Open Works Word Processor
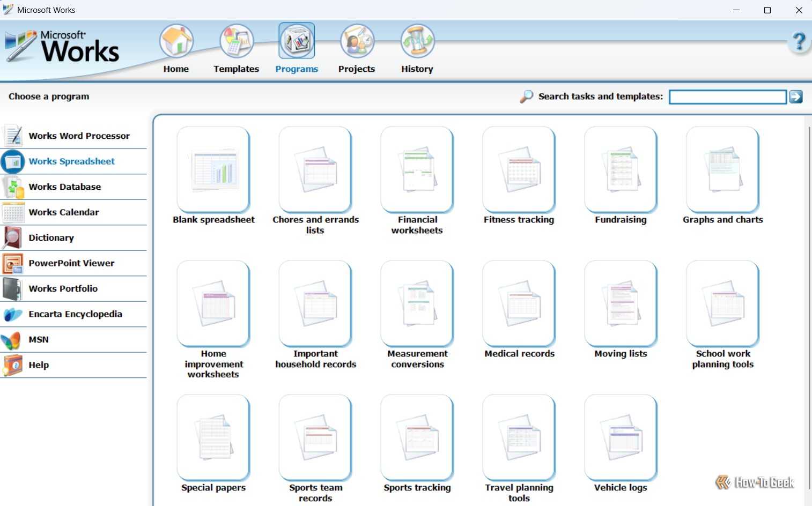 click(x=79, y=136)
